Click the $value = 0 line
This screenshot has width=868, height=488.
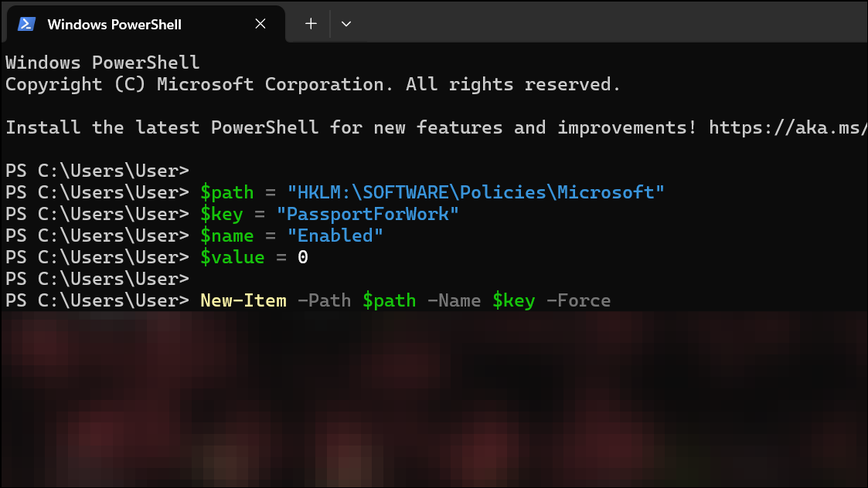click(255, 257)
